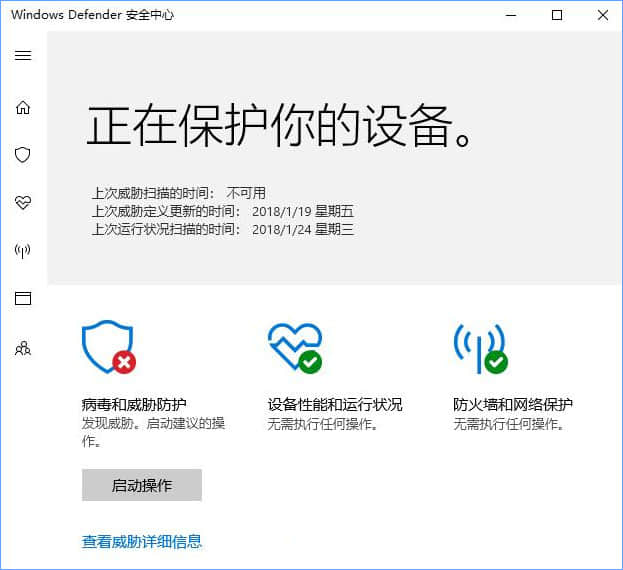Open the shield virus protection sidebar icon
623x570 pixels.
click(23, 155)
